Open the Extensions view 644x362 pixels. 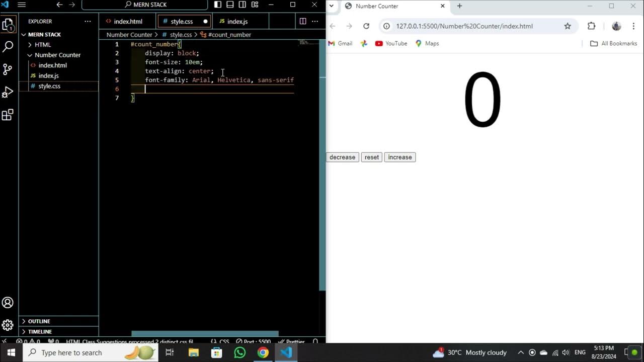click(8, 115)
